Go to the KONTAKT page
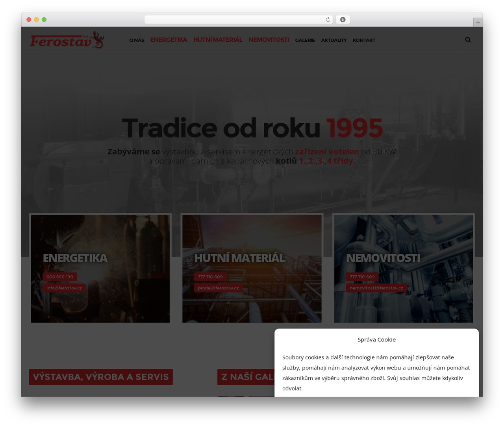 coord(364,40)
